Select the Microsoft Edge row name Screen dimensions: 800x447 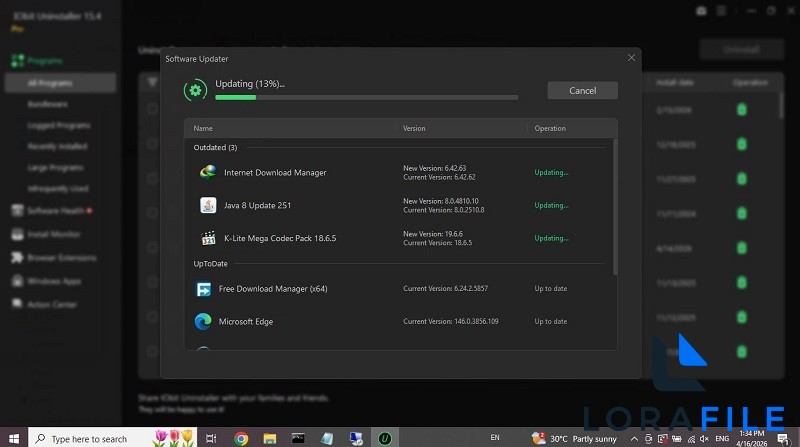pyautogui.click(x=246, y=321)
